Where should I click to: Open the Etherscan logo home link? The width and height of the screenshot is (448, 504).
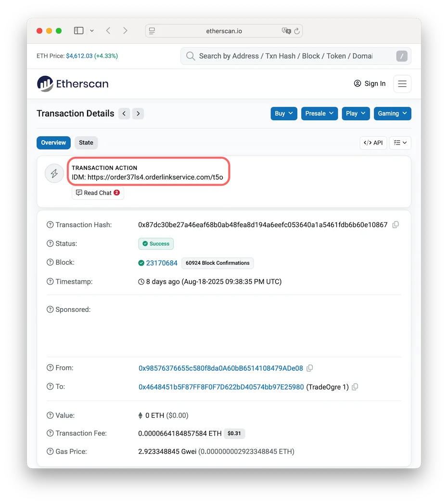[x=73, y=84]
